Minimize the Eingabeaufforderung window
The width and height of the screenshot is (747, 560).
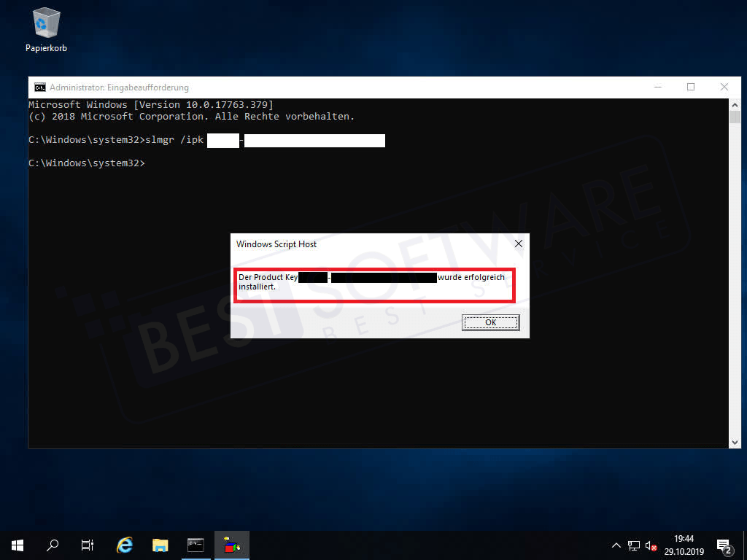657,86
